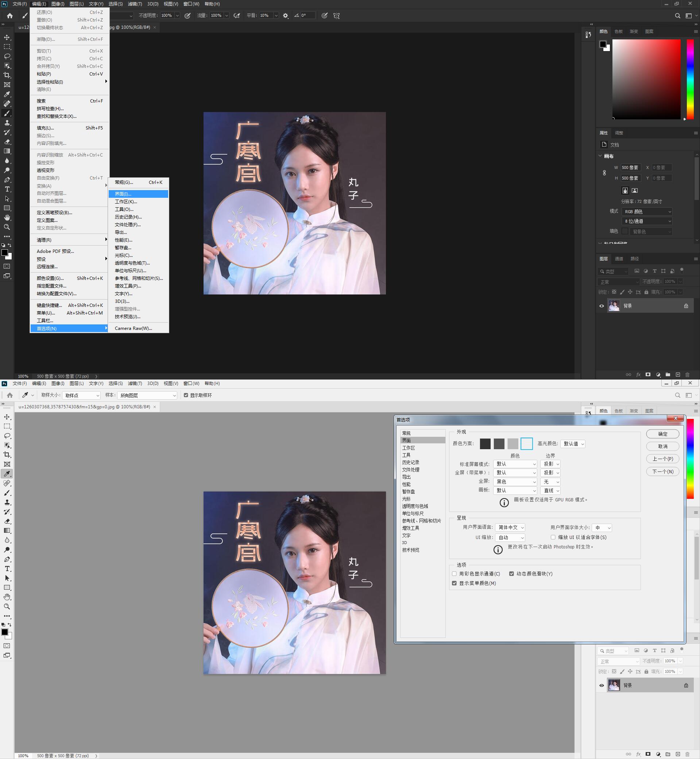This screenshot has height=759, width=700.
Task: Enable the airbrush build-up icon beside Flow
Action: click(237, 16)
